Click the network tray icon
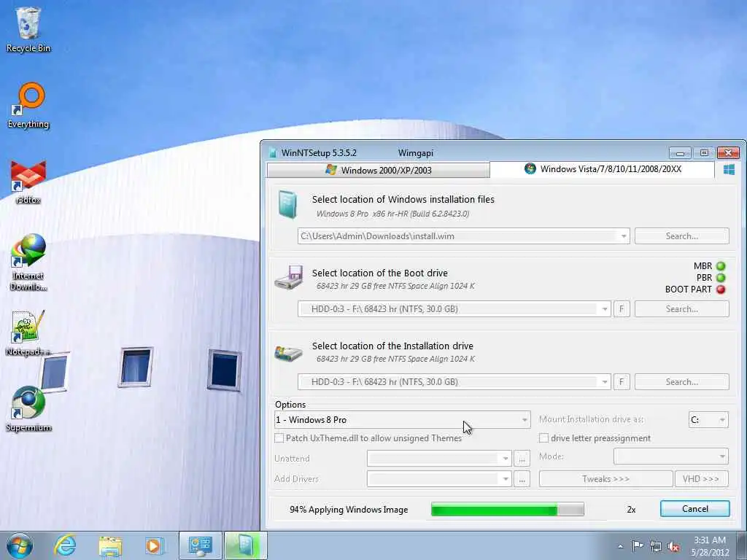Image resolution: width=747 pixels, height=560 pixels. [656, 546]
